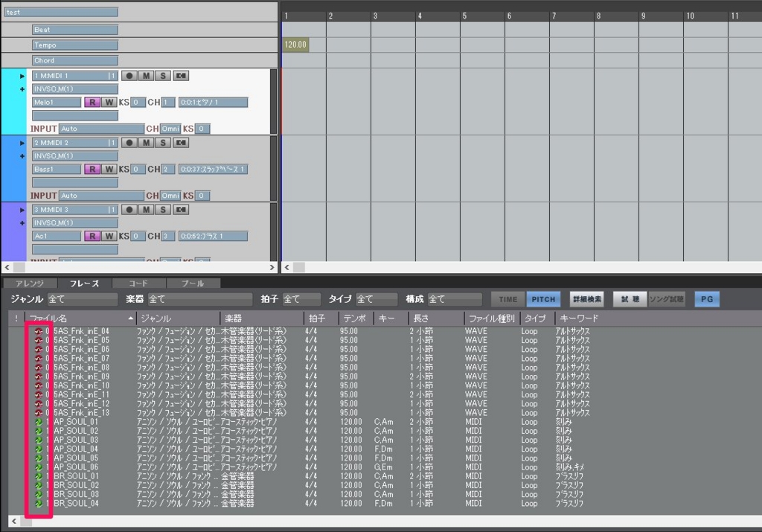Open the タイプ filter dropdown
762x532 pixels.
click(376, 299)
